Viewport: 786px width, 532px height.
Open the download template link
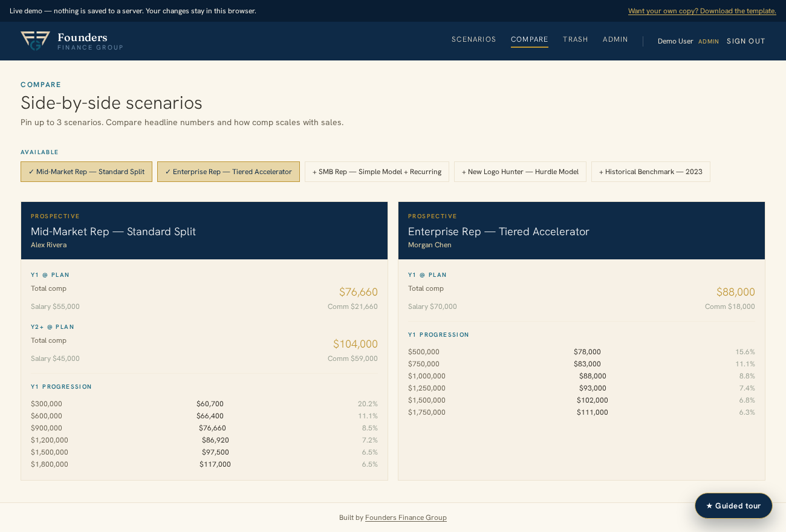pyautogui.click(x=702, y=11)
